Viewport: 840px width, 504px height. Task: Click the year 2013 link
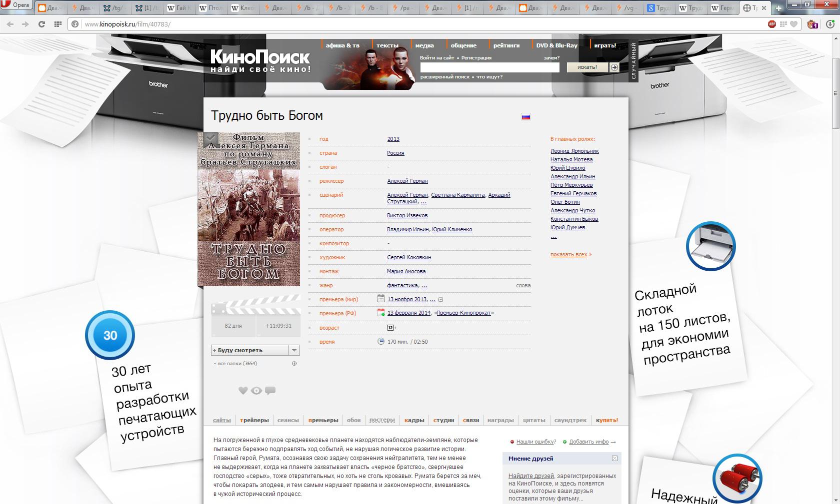[393, 139]
